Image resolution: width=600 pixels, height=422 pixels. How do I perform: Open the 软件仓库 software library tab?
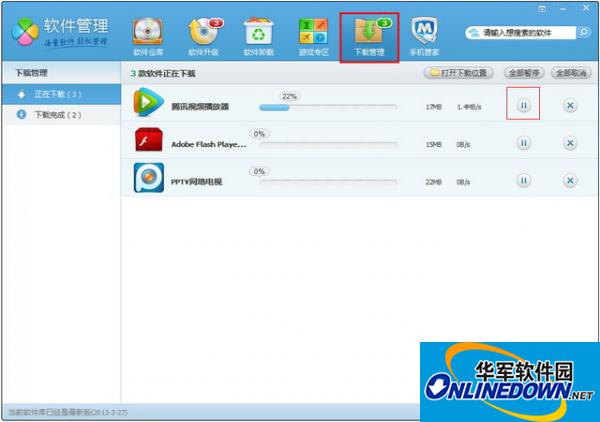[x=148, y=37]
